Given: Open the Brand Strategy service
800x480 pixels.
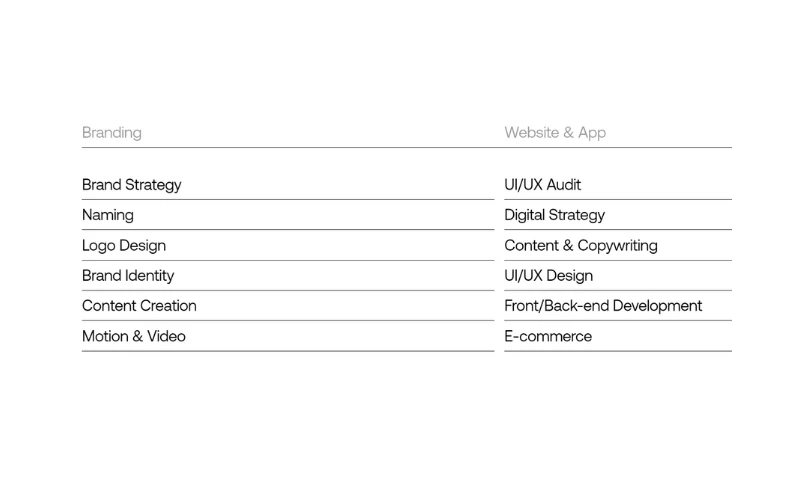Looking at the screenshot, I should coord(132,185).
